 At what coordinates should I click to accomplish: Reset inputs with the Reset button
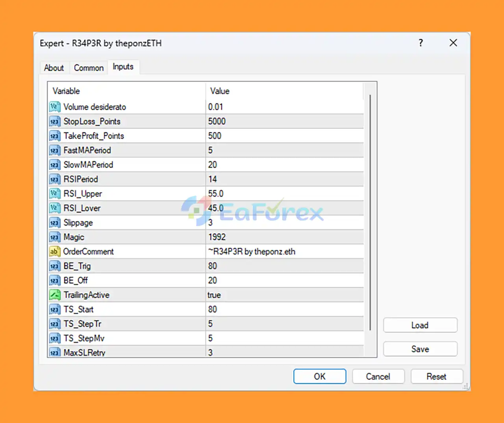436,377
